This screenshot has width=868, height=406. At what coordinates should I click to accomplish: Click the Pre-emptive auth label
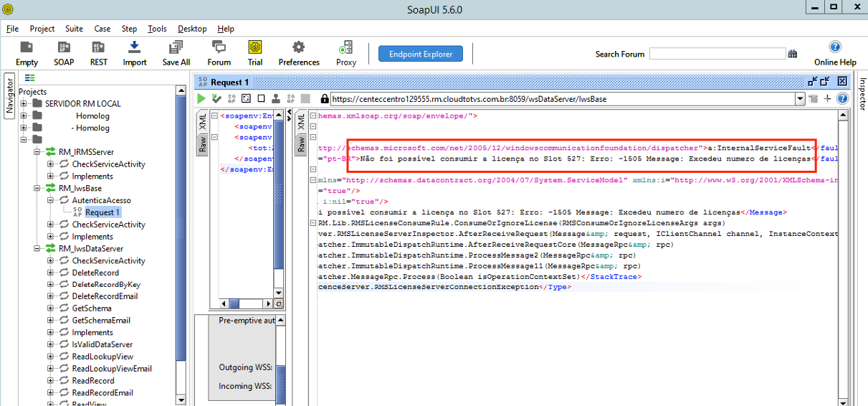247,321
